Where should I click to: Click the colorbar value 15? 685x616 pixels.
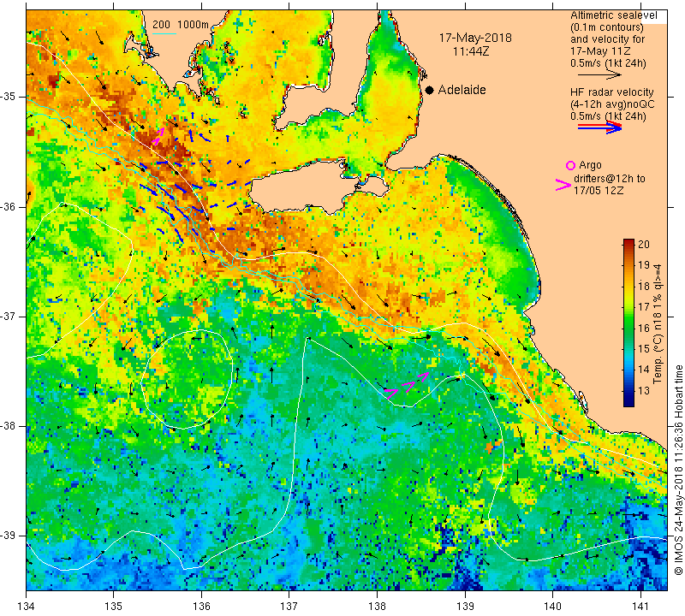pos(644,349)
